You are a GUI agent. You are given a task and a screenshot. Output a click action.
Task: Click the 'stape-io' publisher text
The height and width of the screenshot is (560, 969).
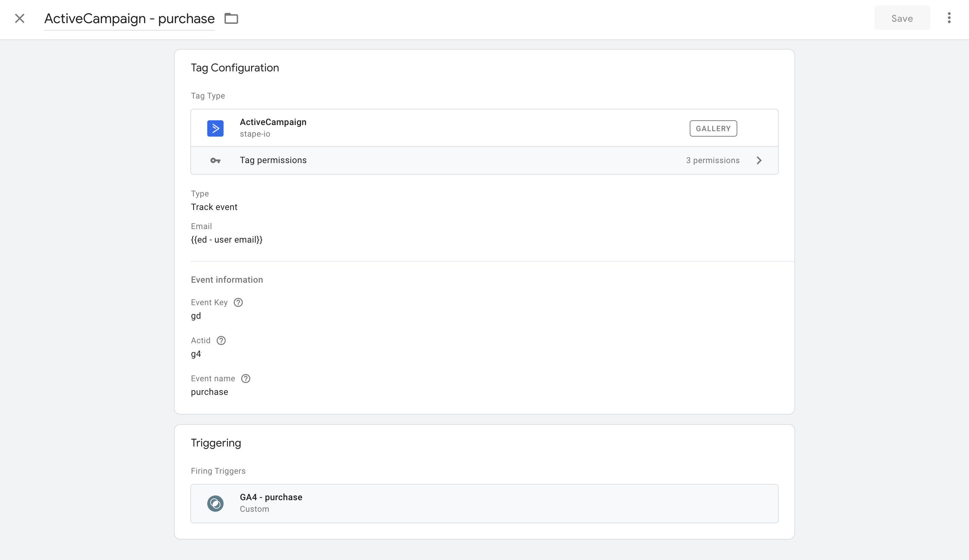(x=254, y=134)
